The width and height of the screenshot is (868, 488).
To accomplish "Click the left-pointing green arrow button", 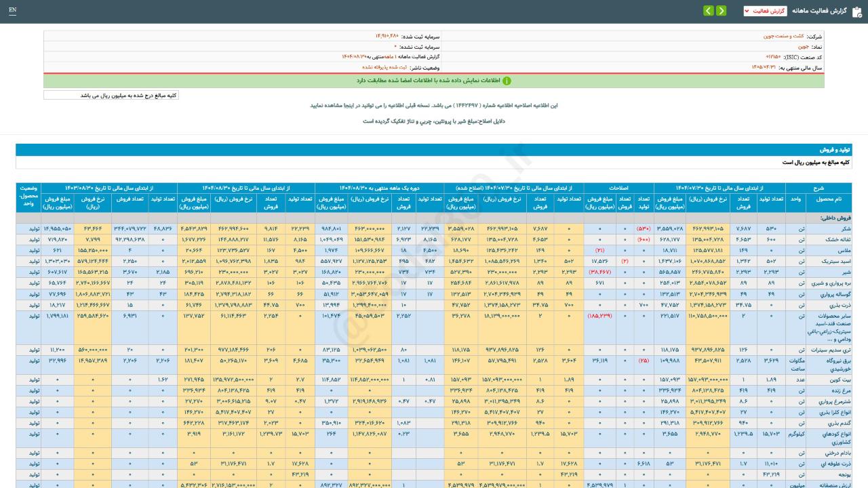I will point(708,11).
